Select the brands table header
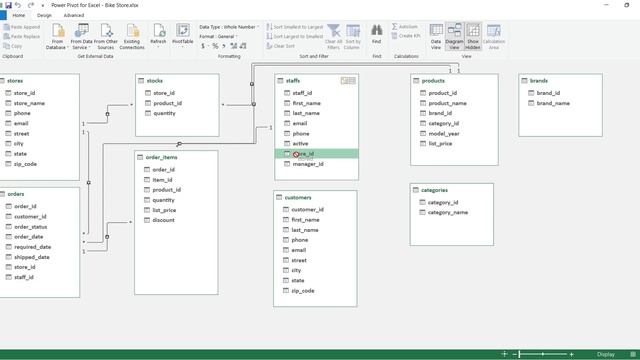 (560, 81)
